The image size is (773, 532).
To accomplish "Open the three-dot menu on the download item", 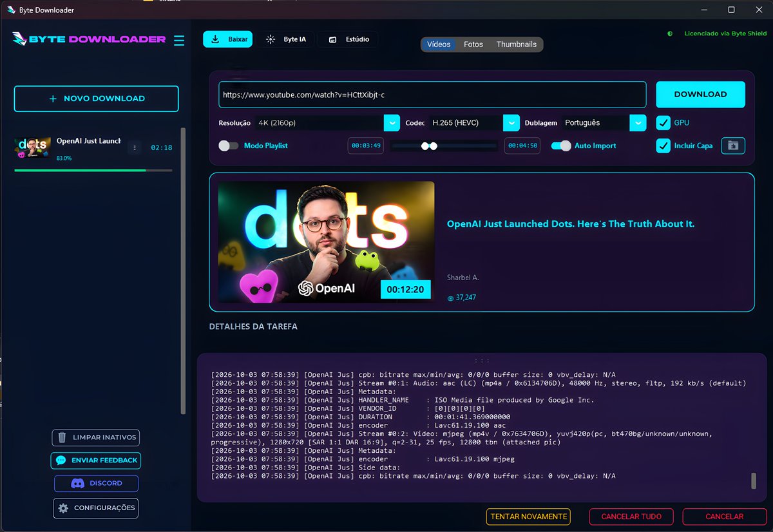I will coord(135,147).
